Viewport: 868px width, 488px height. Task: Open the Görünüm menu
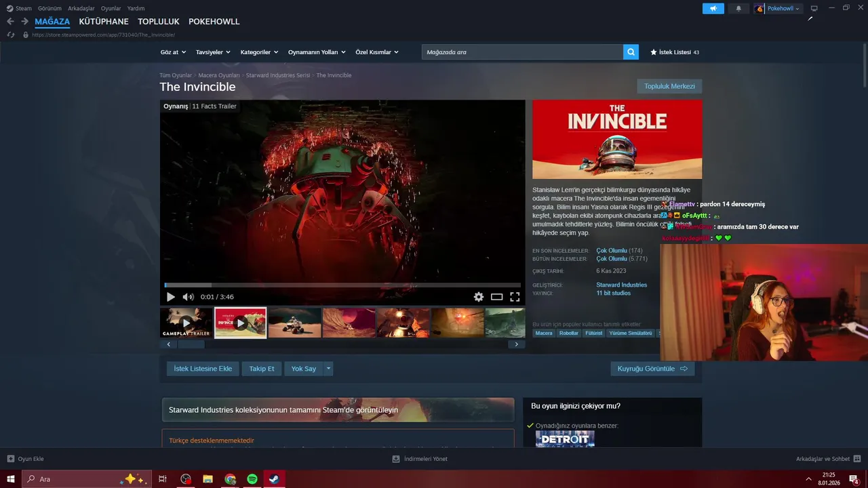[x=50, y=8]
